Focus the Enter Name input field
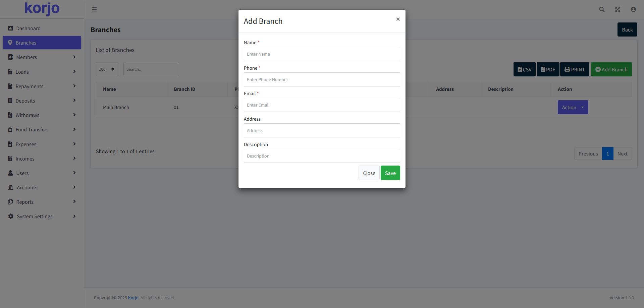The image size is (644, 308). [x=322, y=54]
